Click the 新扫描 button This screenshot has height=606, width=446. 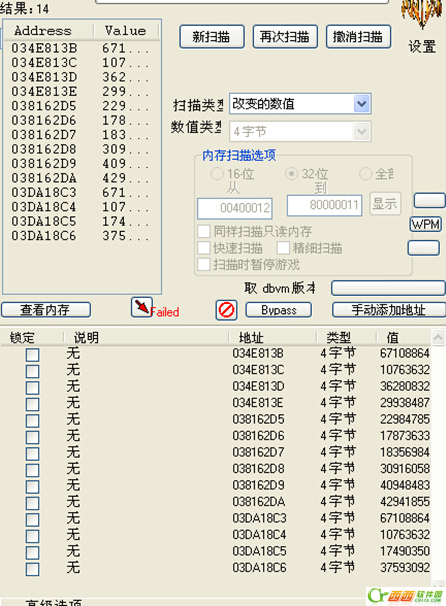211,37
